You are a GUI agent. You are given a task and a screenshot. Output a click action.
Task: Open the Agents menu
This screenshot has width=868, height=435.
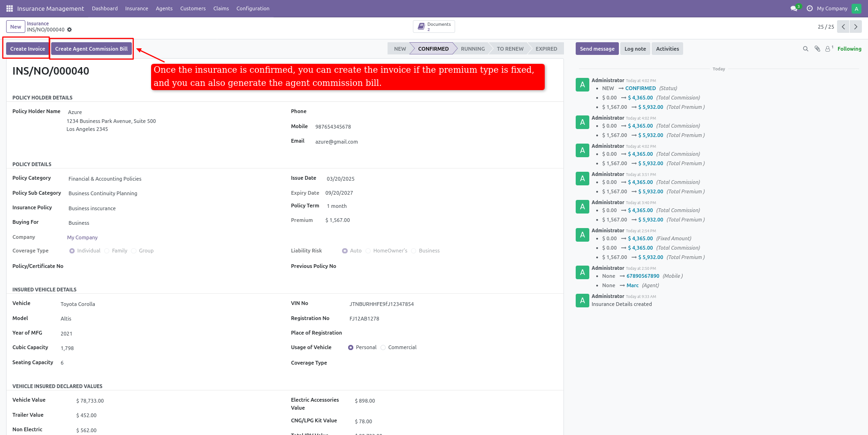164,8
